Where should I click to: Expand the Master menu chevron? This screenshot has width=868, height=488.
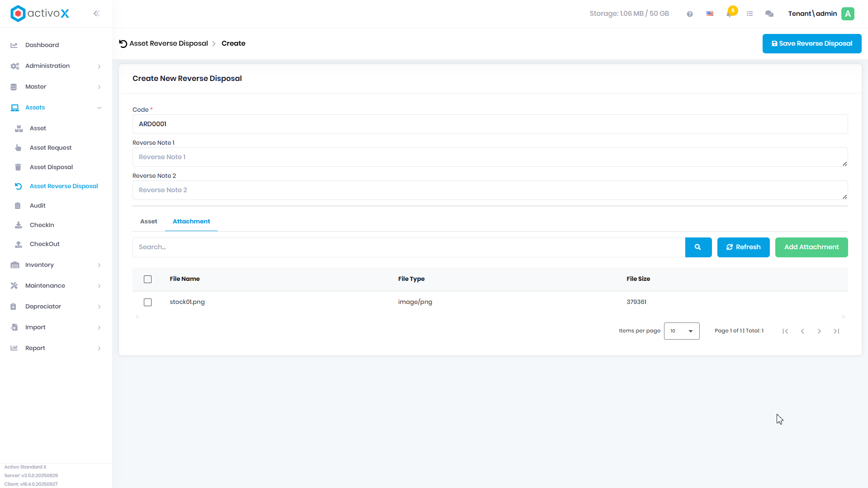pyautogui.click(x=99, y=87)
